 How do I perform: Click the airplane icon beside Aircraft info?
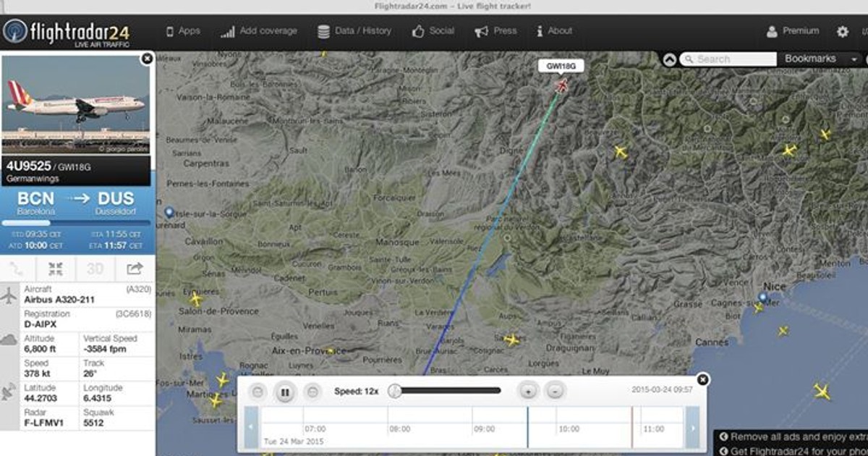point(9,295)
